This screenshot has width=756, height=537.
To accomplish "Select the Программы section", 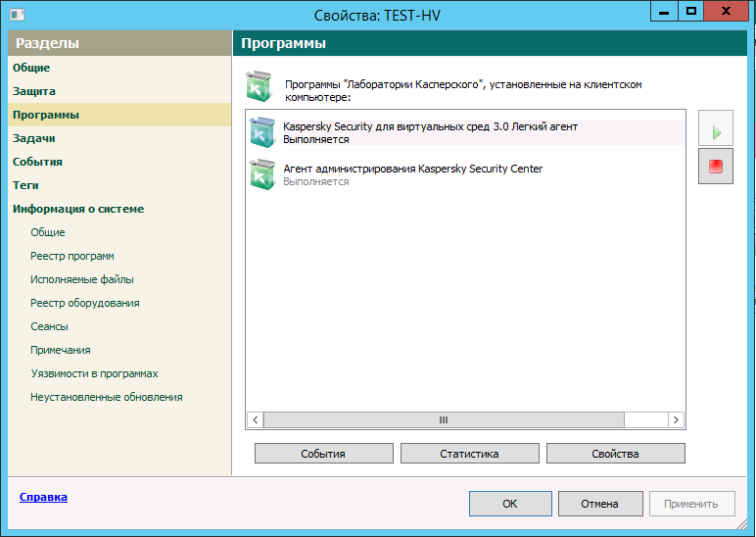I will pyautogui.click(x=119, y=115).
